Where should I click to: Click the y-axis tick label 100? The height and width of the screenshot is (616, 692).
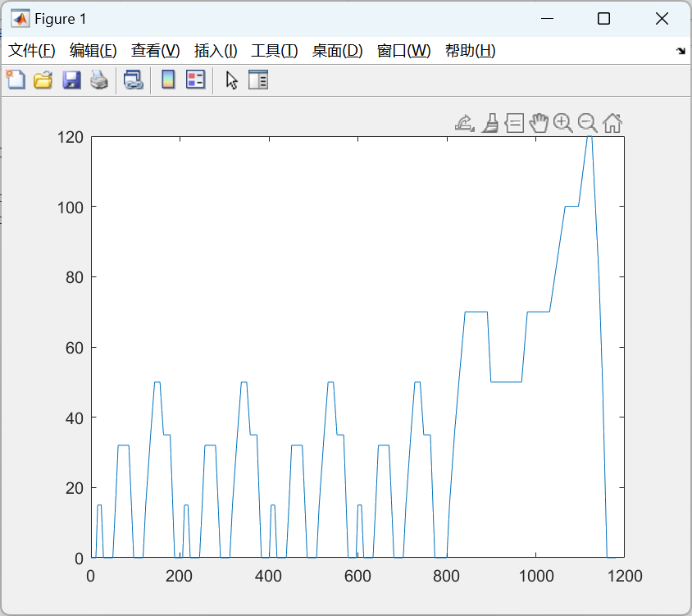pos(71,208)
